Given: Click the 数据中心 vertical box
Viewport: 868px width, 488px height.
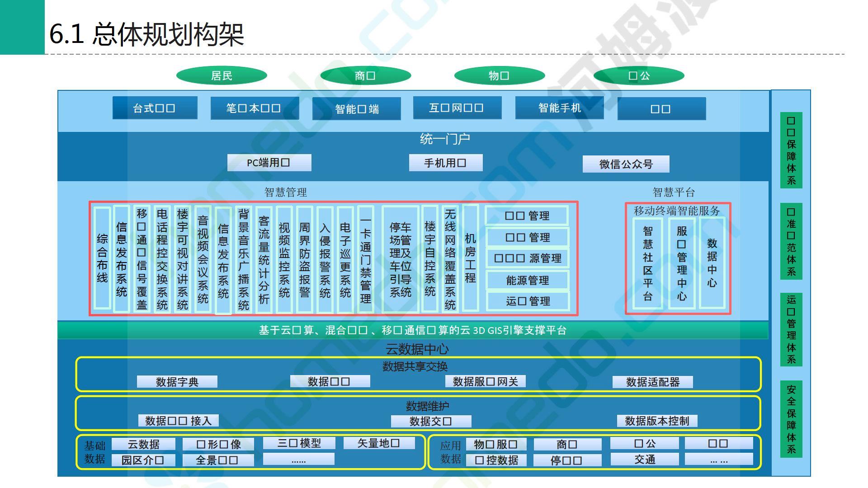Looking at the screenshot, I should 712,263.
